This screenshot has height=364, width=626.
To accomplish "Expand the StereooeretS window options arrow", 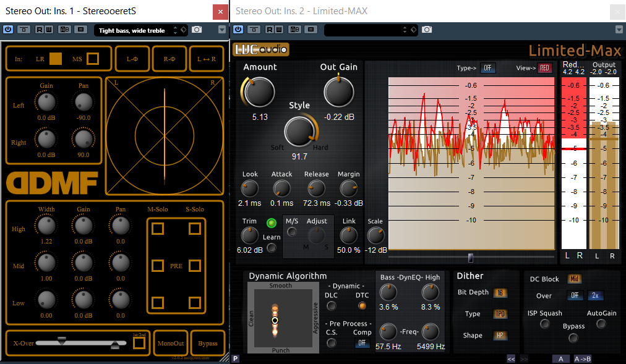I will [x=222, y=30].
